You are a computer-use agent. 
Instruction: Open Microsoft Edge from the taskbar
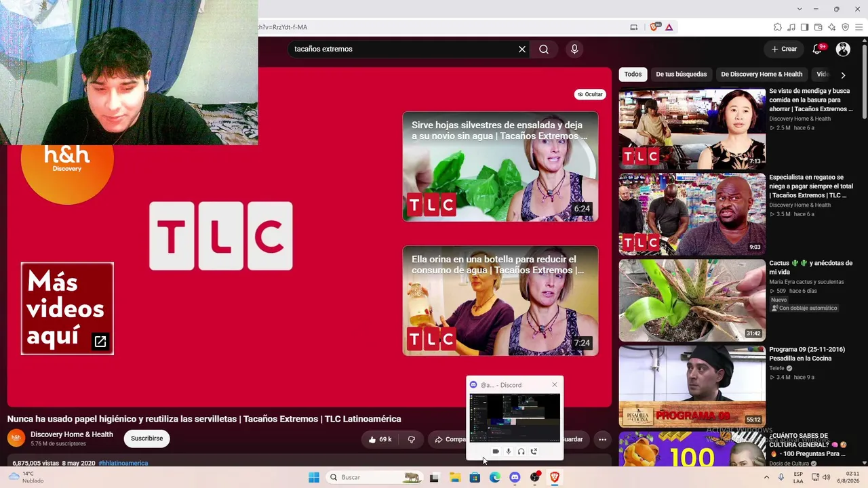point(495,477)
